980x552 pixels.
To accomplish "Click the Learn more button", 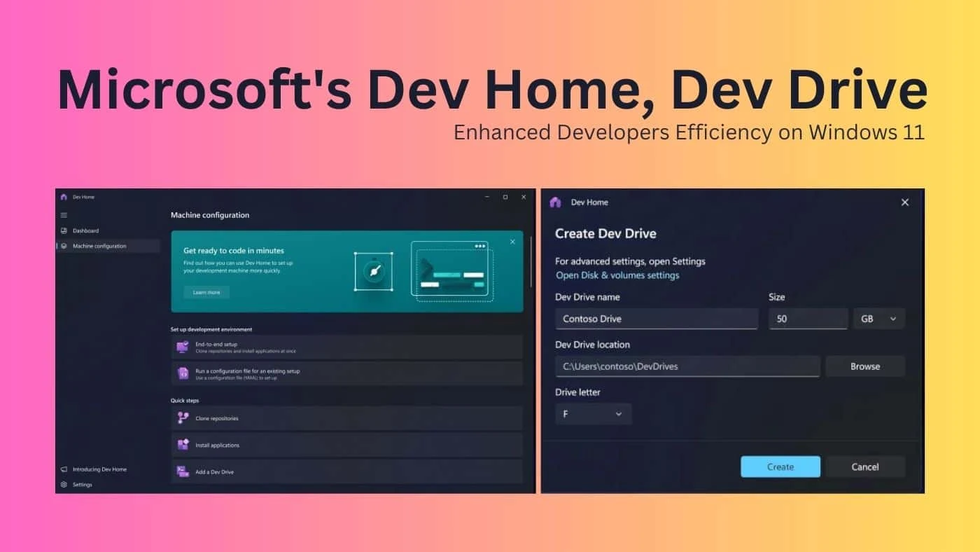I will [x=206, y=292].
